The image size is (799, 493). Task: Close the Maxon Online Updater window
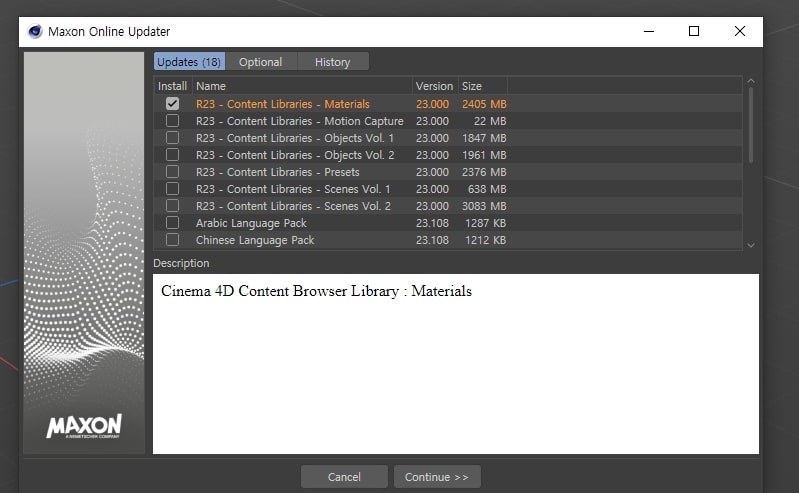click(740, 32)
